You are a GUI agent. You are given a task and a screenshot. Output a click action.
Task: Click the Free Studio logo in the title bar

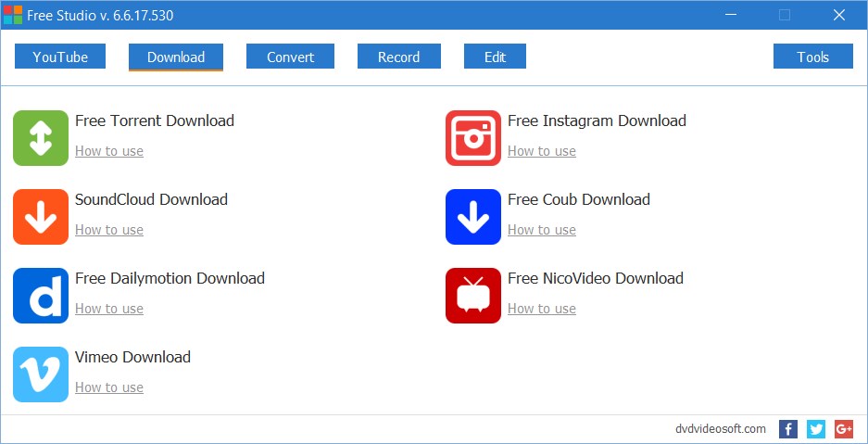click(x=13, y=15)
